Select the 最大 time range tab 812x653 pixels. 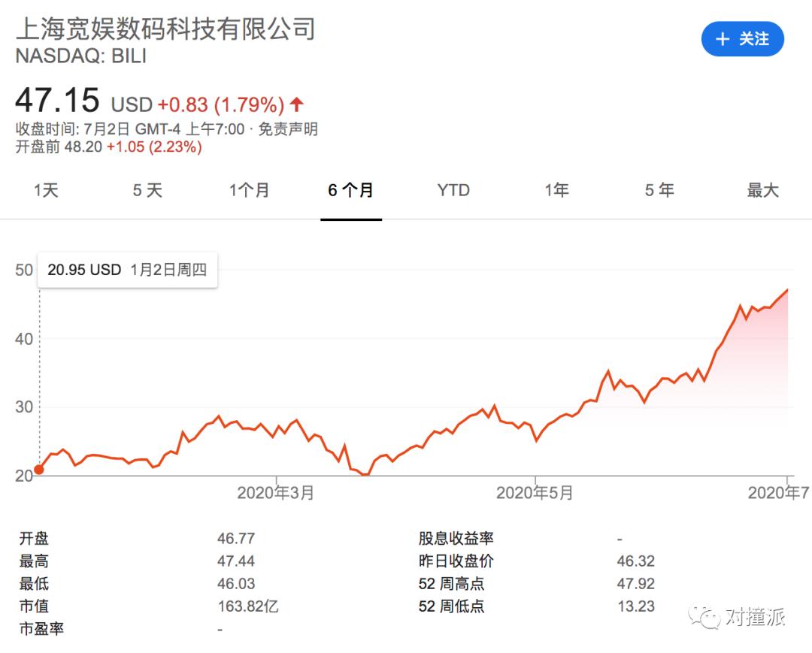click(x=762, y=191)
